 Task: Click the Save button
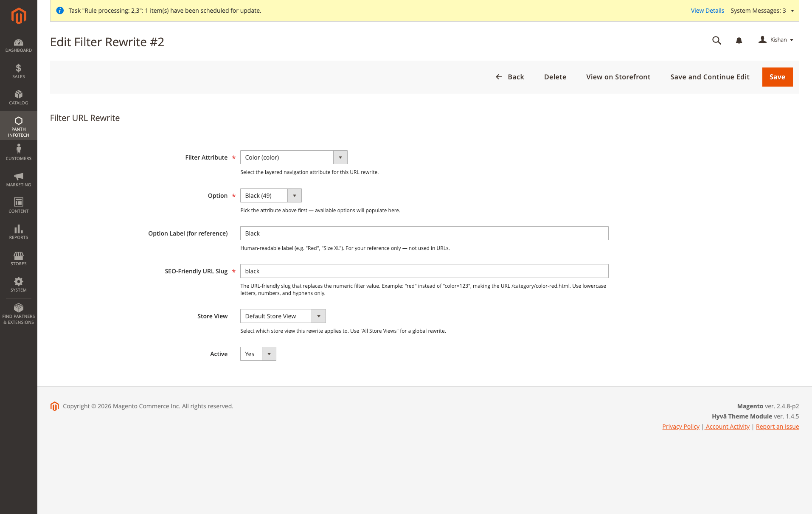click(x=777, y=77)
